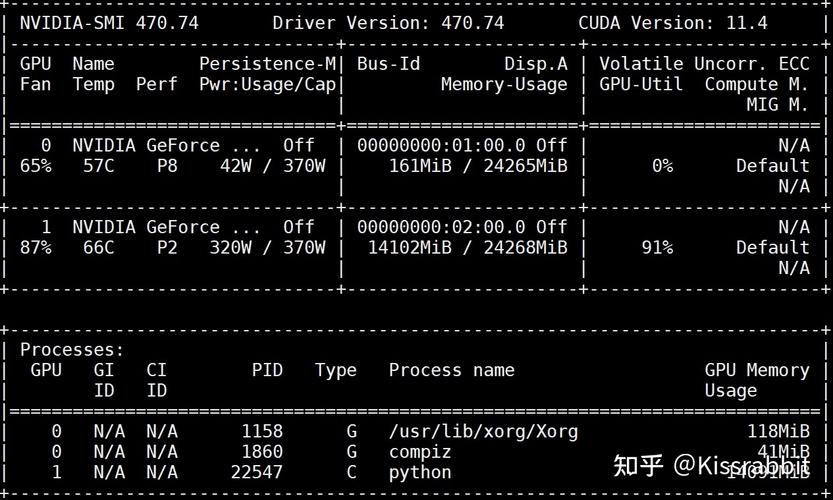Click "Default" compute mode in the 0% row

(772, 166)
